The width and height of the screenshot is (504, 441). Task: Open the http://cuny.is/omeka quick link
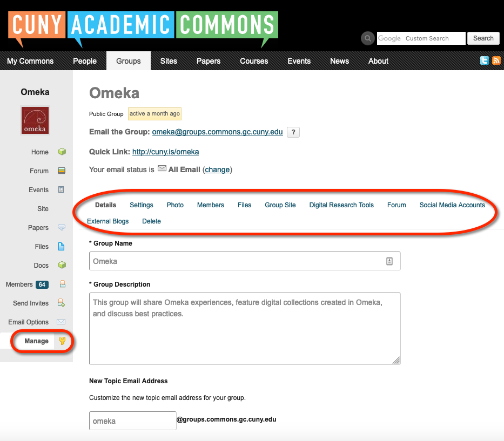click(165, 152)
